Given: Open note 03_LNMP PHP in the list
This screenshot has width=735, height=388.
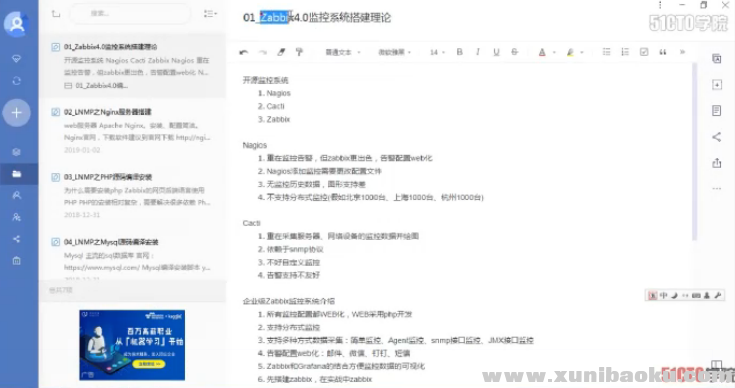Looking at the screenshot, I should coord(132,195).
